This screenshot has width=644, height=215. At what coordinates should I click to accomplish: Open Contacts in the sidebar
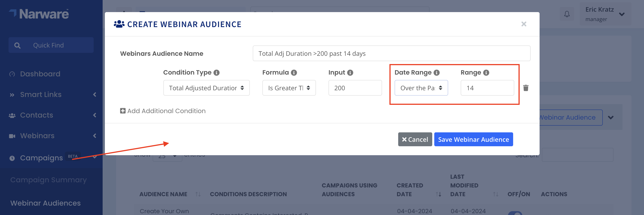[x=37, y=115]
